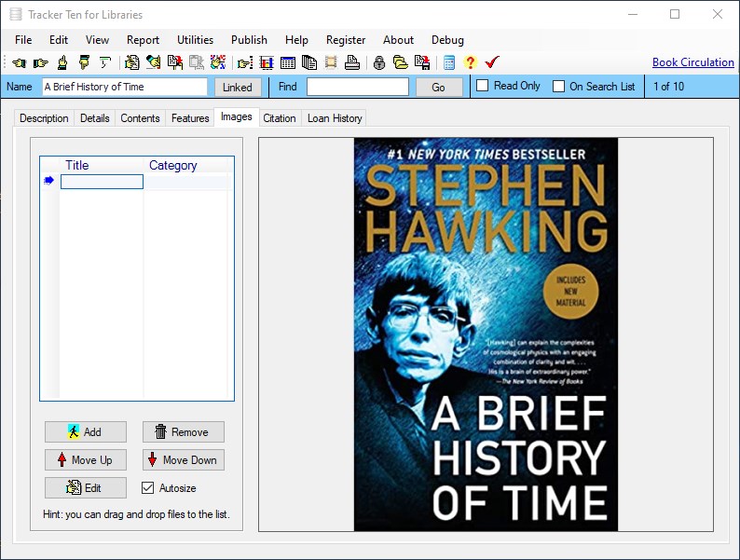Click the hand with eraser toolbar icon
Image resolution: width=740 pixels, height=560 pixels.
(153, 62)
